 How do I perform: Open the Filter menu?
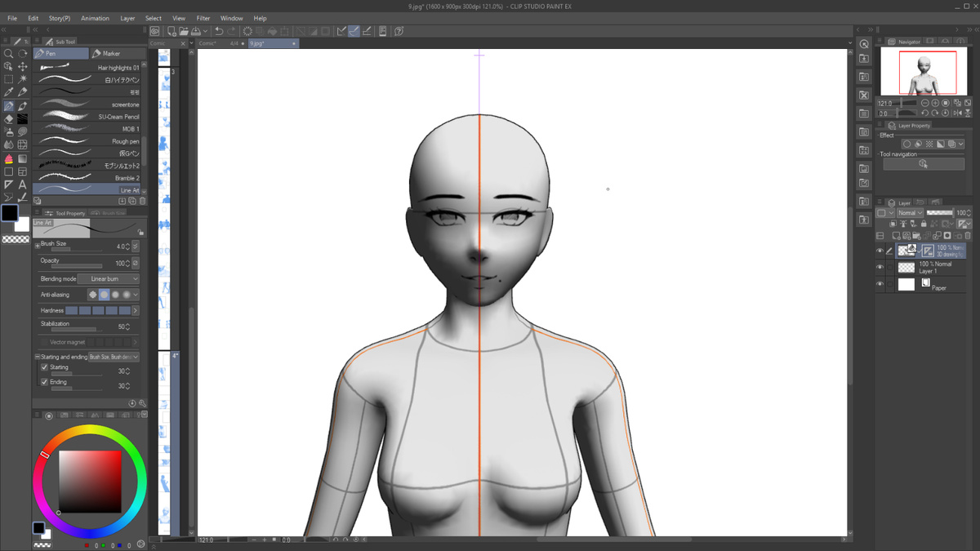click(203, 18)
